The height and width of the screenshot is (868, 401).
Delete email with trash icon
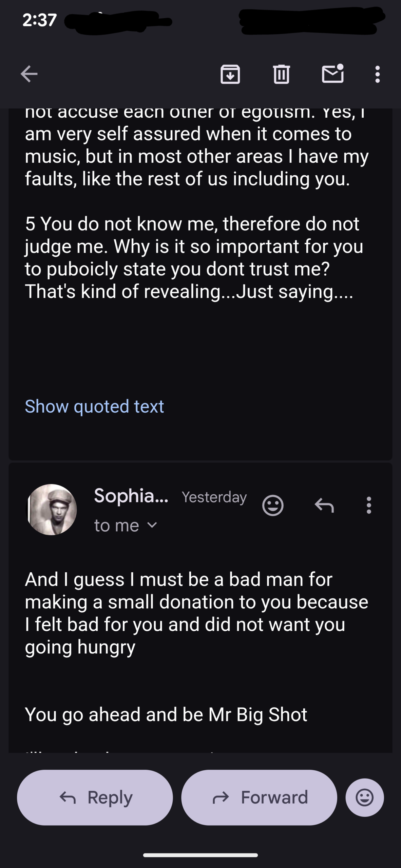click(x=281, y=74)
